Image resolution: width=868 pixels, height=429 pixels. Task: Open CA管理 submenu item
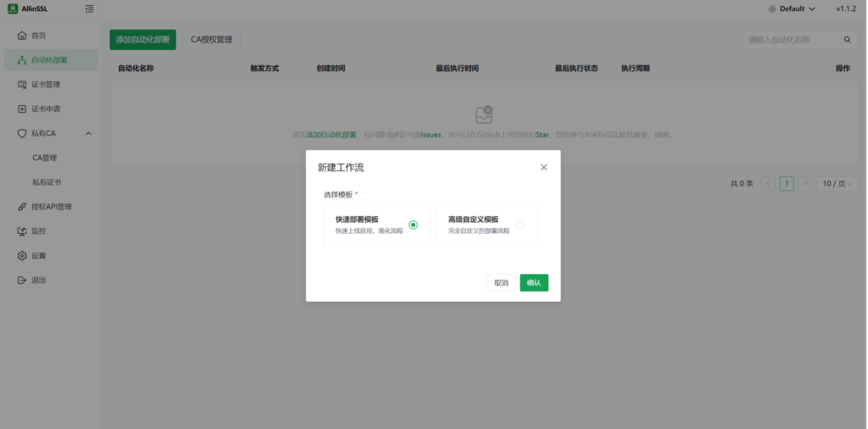[x=51, y=158]
